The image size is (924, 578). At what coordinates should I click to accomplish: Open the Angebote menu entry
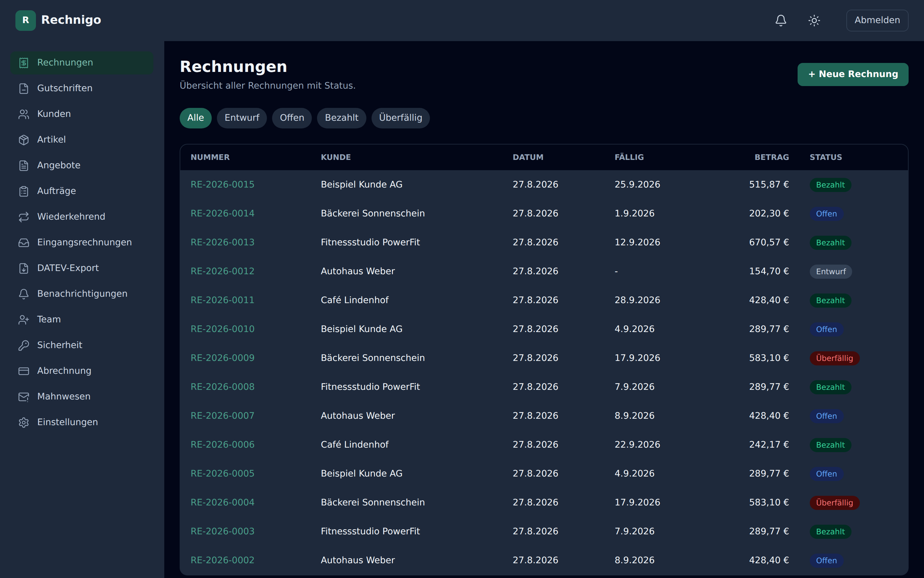pyautogui.click(x=82, y=165)
